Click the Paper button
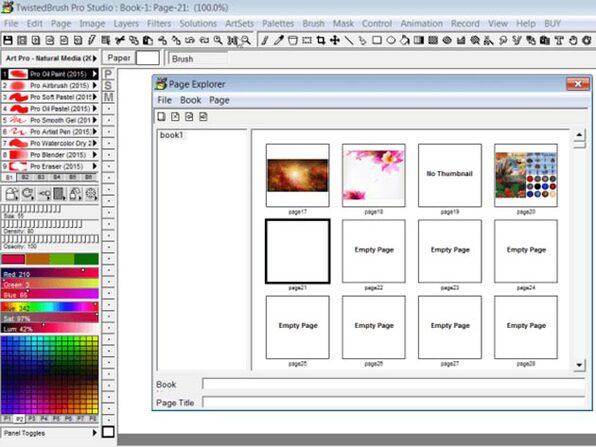Screen dimensions: 596x447 [119, 58]
